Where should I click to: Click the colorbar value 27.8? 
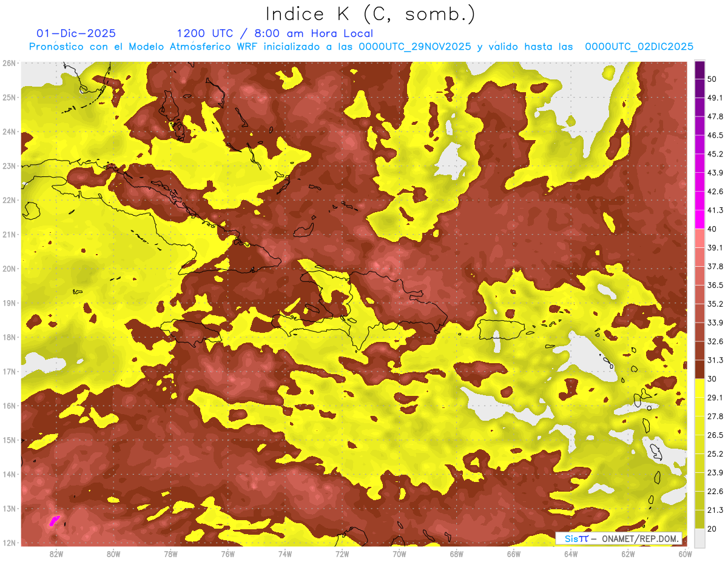(x=715, y=416)
